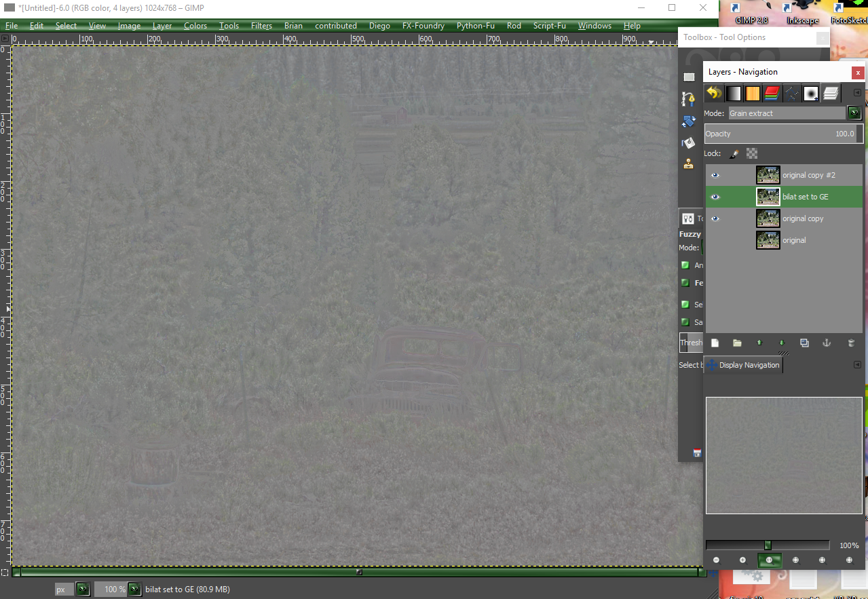Switch to the Display Navigation tab
The image size is (868, 599).
(x=744, y=365)
